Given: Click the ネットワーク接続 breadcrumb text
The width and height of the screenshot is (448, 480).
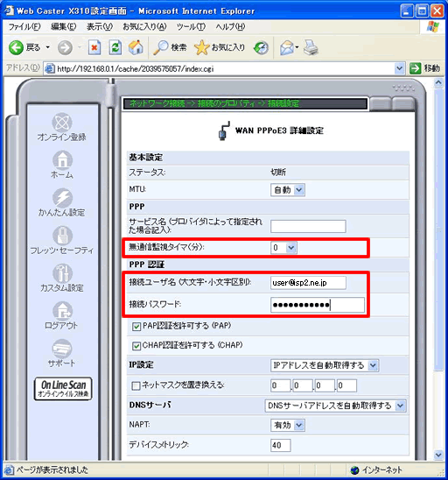Looking at the screenshot, I should (x=157, y=103).
